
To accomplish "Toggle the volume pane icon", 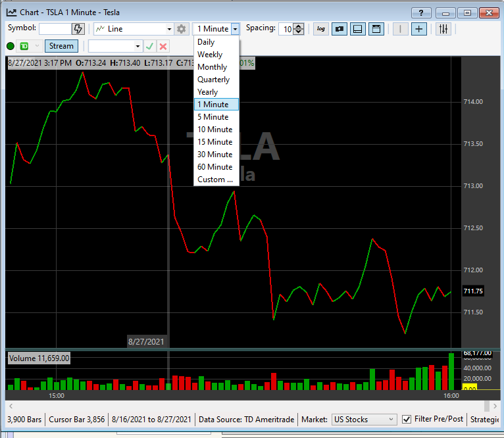I will pyautogui.click(x=358, y=29).
